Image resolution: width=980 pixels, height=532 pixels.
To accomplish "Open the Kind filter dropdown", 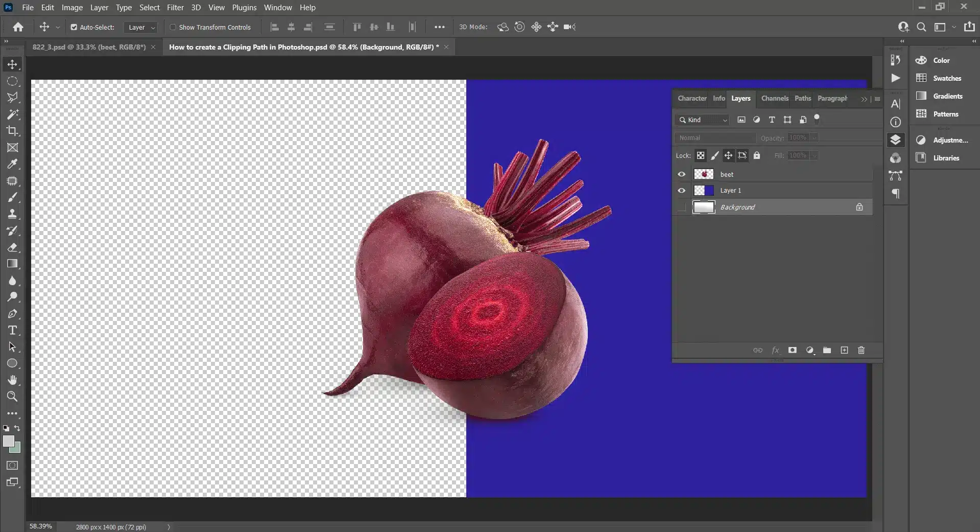I will [x=702, y=120].
